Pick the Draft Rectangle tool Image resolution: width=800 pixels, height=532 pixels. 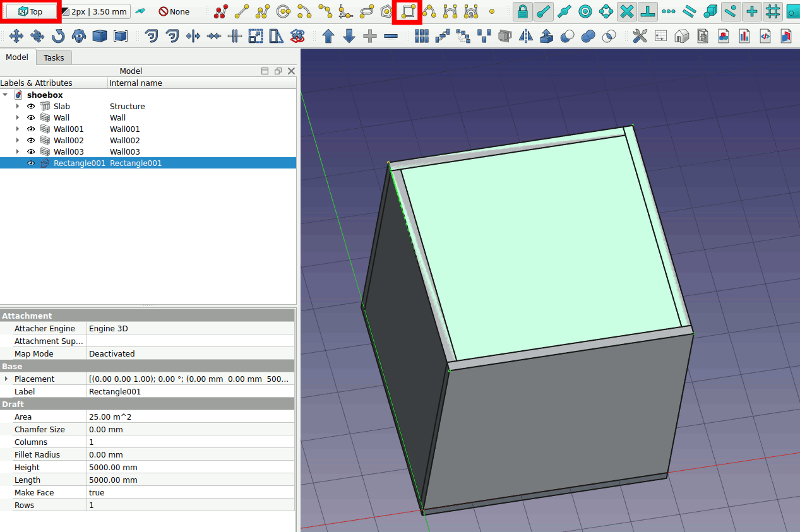tap(408, 11)
